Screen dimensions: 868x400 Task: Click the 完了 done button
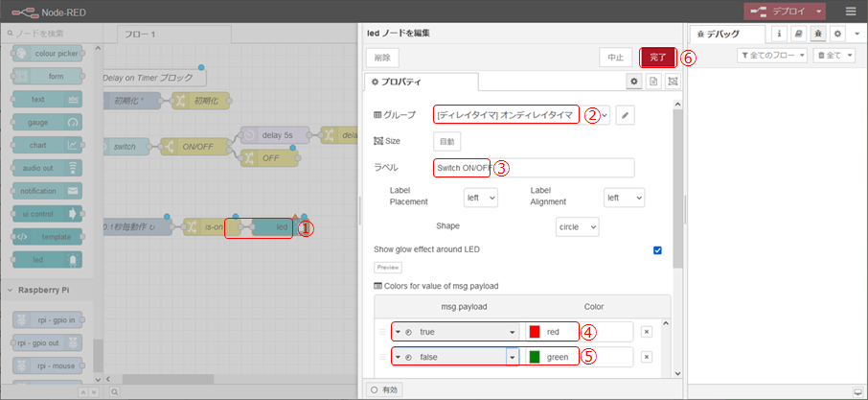(x=657, y=58)
